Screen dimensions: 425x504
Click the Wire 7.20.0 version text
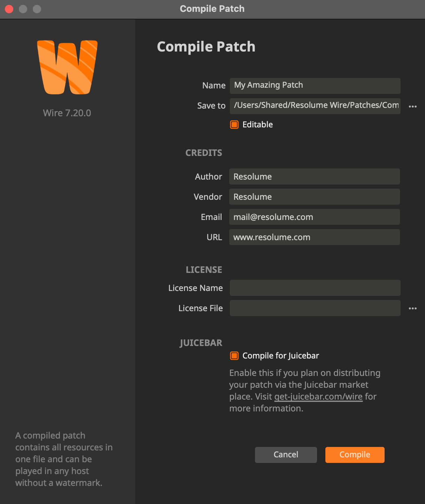coord(67,113)
